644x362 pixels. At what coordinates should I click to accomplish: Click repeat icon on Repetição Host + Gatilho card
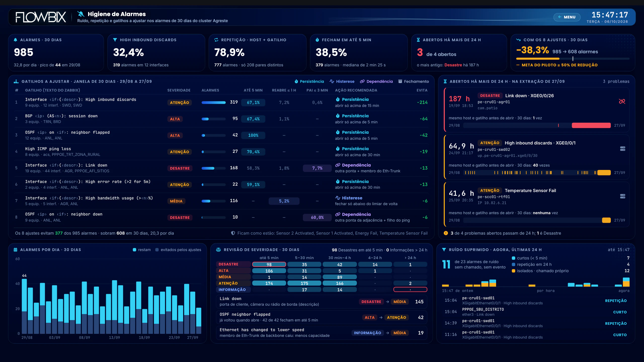pyautogui.click(x=216, y=40)
